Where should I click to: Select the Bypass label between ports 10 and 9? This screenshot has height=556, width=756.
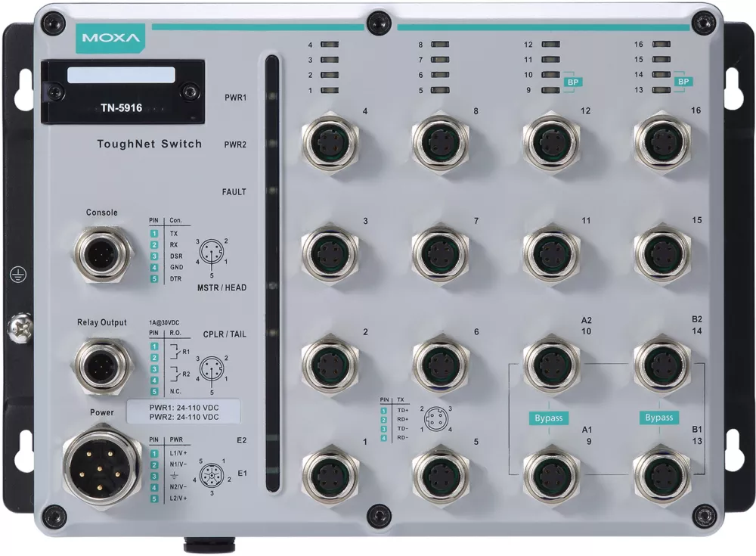tap(549, 418)
